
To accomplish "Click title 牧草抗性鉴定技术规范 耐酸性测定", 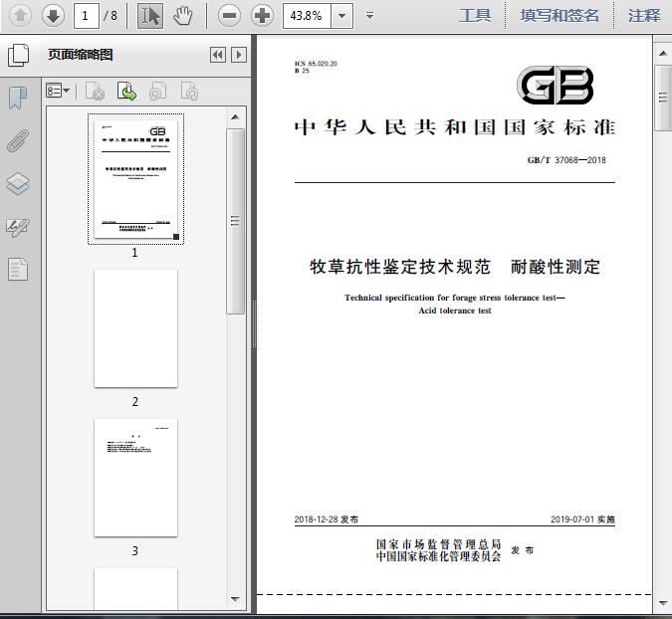I will tap(455, 267).
